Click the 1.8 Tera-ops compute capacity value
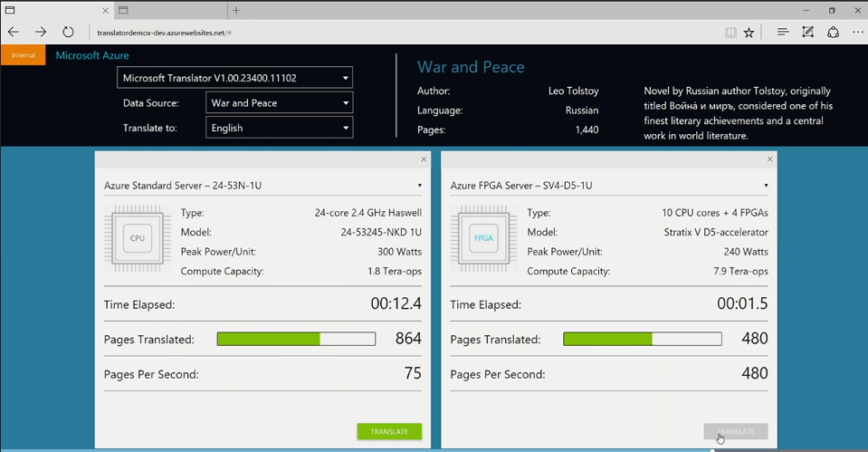The width and height of the screenshot is (868, 452). (x=395, y=272)
